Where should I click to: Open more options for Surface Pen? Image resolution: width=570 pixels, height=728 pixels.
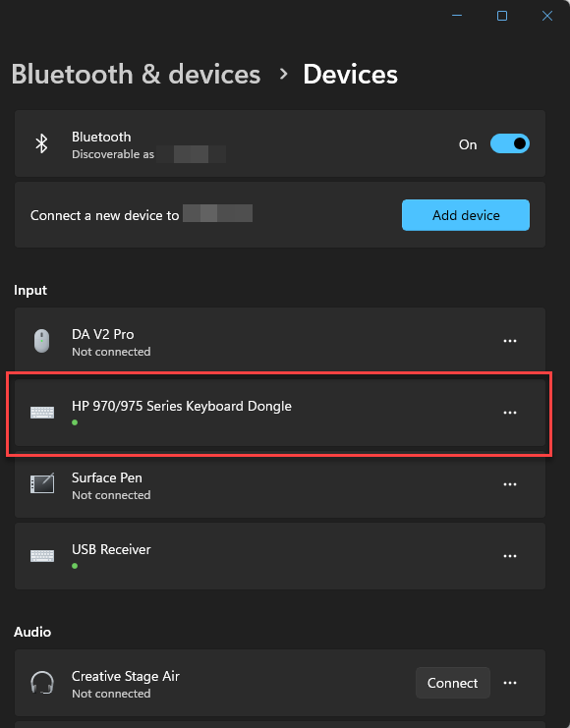[x=510, y=484]
